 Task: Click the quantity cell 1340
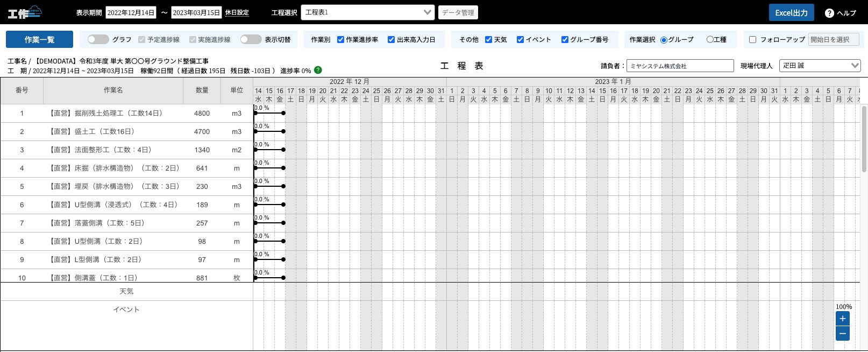pos(202,150)
